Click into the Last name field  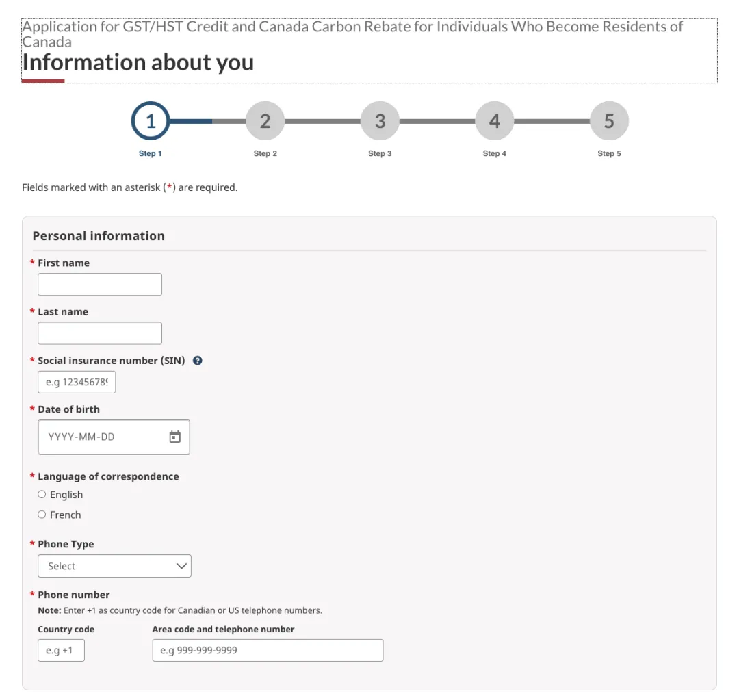(x=100, y=333)
